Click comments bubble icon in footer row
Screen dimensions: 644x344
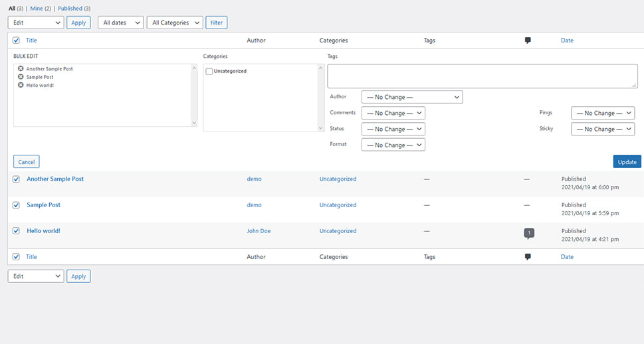528,257
